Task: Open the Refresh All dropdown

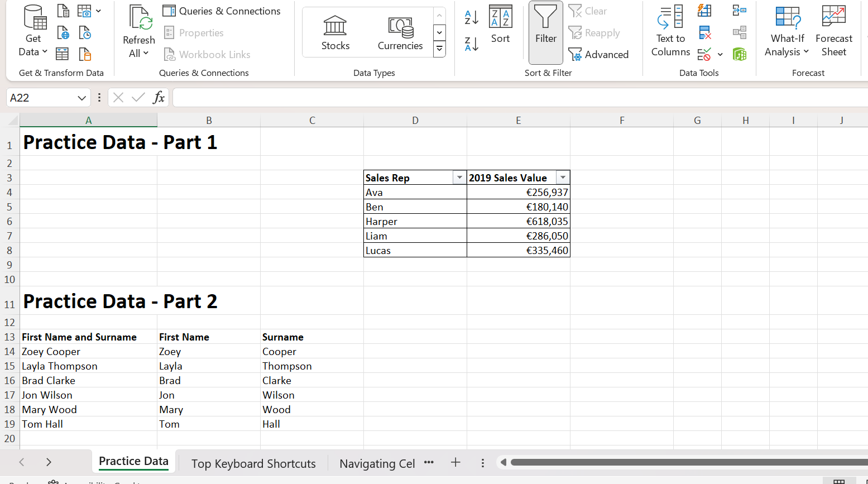Action: [138, 54]
